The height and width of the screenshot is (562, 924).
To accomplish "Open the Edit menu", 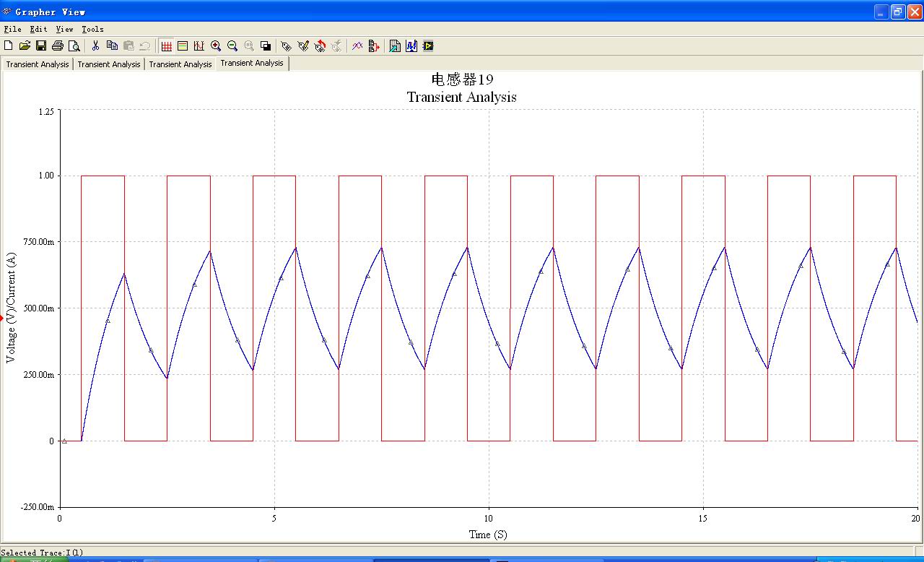I will tap(38, 29).
